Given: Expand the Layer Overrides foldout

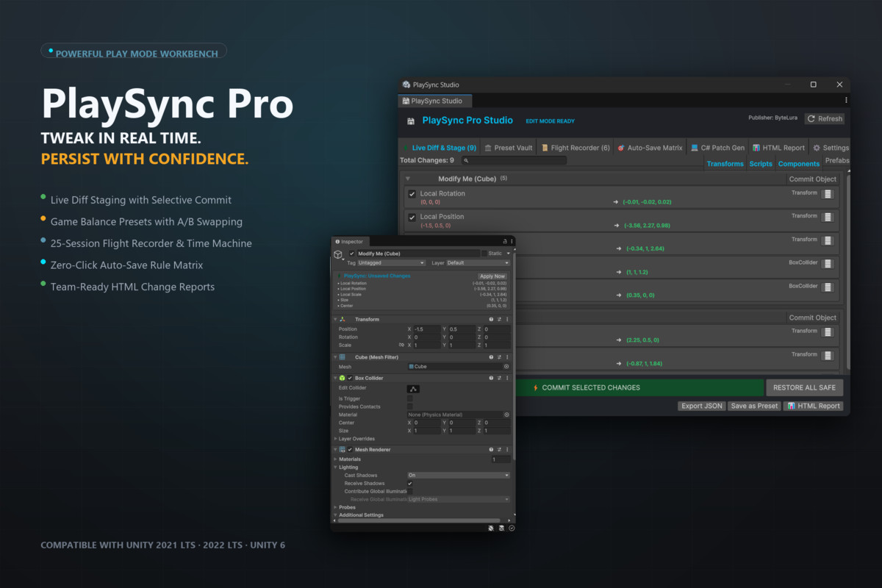Looking at the screenshot, I should pyautogui.click(x=336, y=439).
